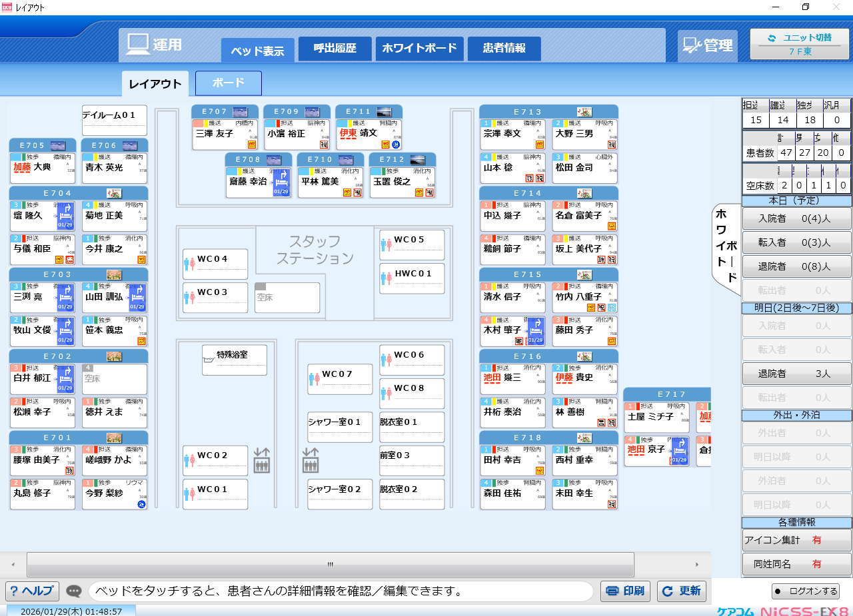Click the horizontal scrollbar right arrow
853x616 pixels.
(698, 564)
